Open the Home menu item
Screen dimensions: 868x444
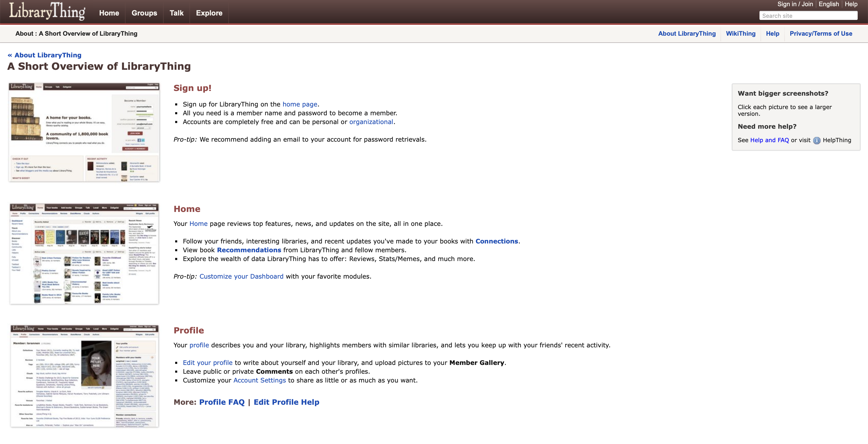109,13
